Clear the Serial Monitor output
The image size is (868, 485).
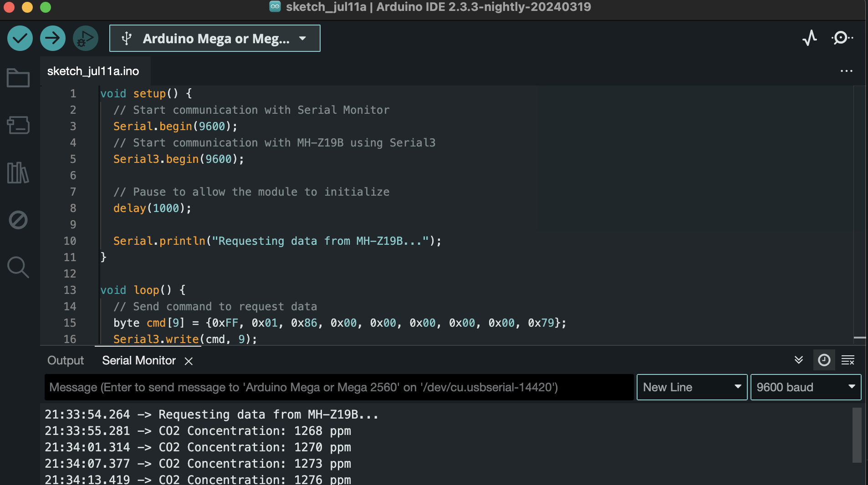click(848, 360)
